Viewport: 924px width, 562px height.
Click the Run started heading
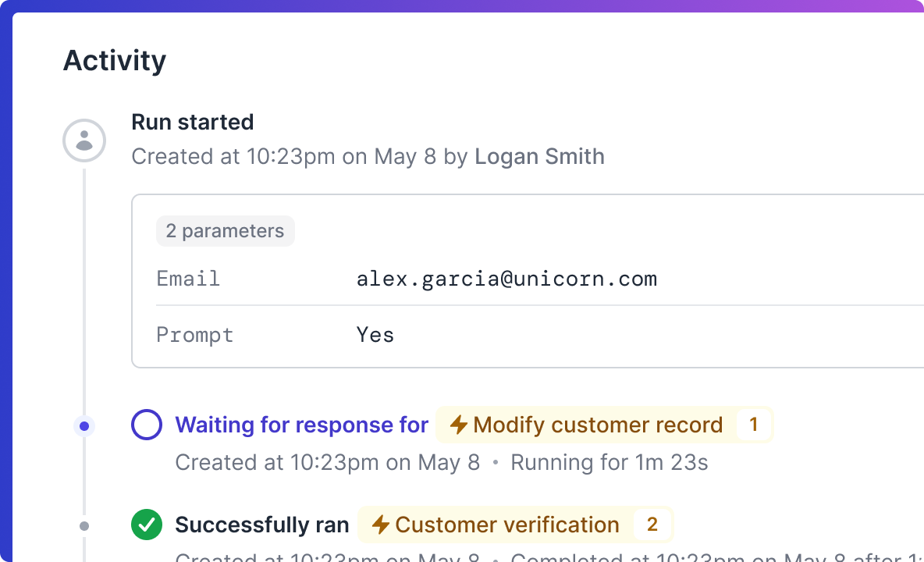[193, 122]
